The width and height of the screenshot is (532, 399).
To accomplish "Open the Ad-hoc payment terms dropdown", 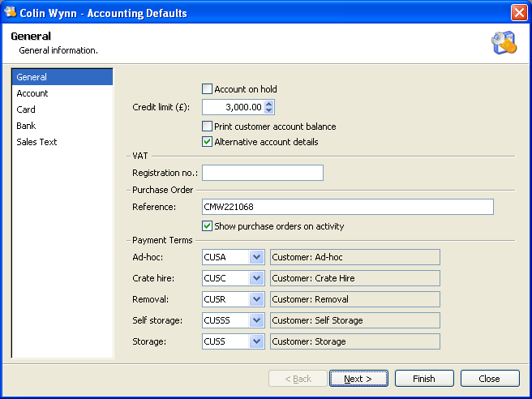I will point(256,257).
